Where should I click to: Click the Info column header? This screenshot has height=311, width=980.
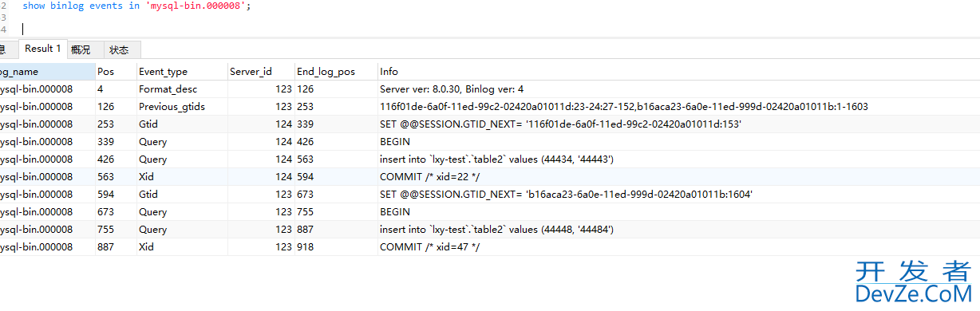(x=678, y=72)
